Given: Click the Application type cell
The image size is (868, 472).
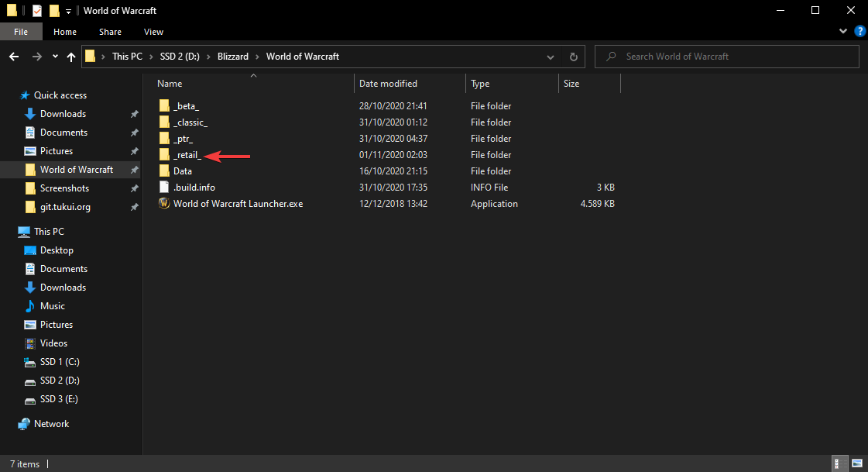Looking at the screenshot, I should pyautogui.click(x=494, y=204).
